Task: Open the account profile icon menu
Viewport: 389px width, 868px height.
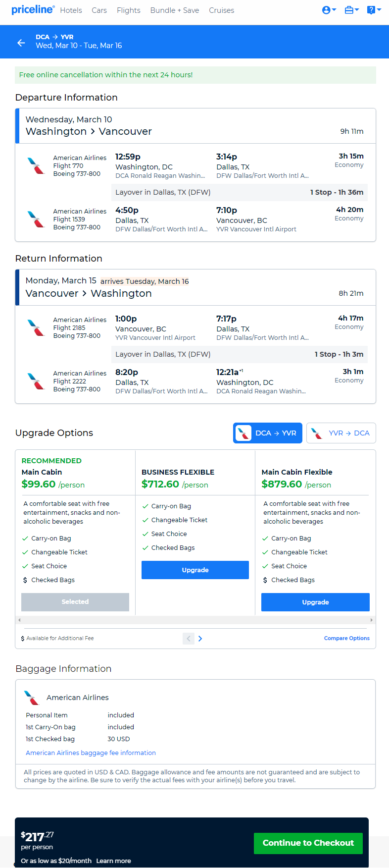Action: pyautogui.click(x=329, y=10)
